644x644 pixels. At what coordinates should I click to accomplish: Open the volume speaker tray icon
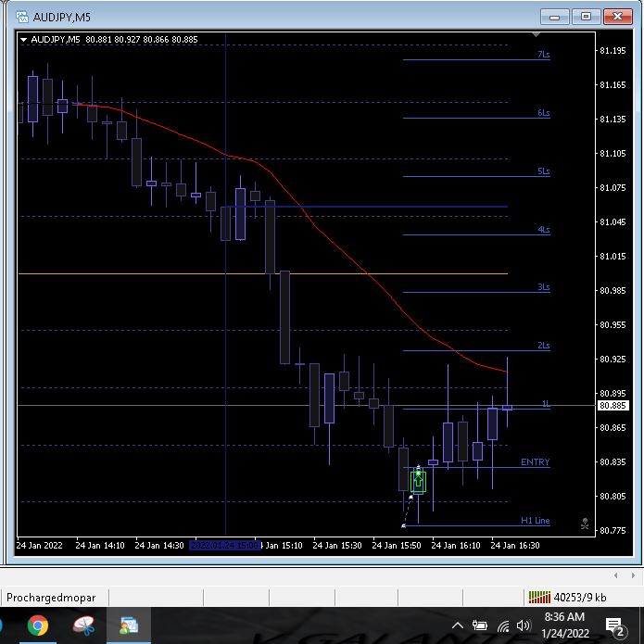[524, 625]
